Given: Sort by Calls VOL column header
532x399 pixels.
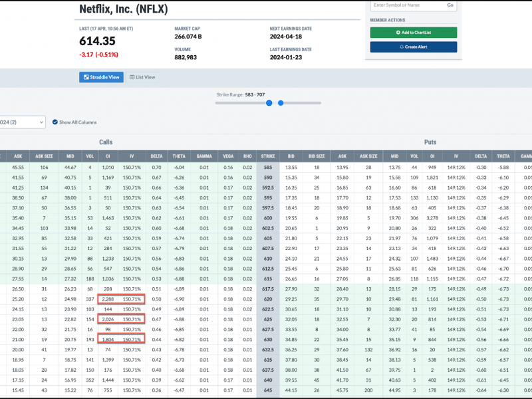Looking at the screenshot, I should coord(90,156).
